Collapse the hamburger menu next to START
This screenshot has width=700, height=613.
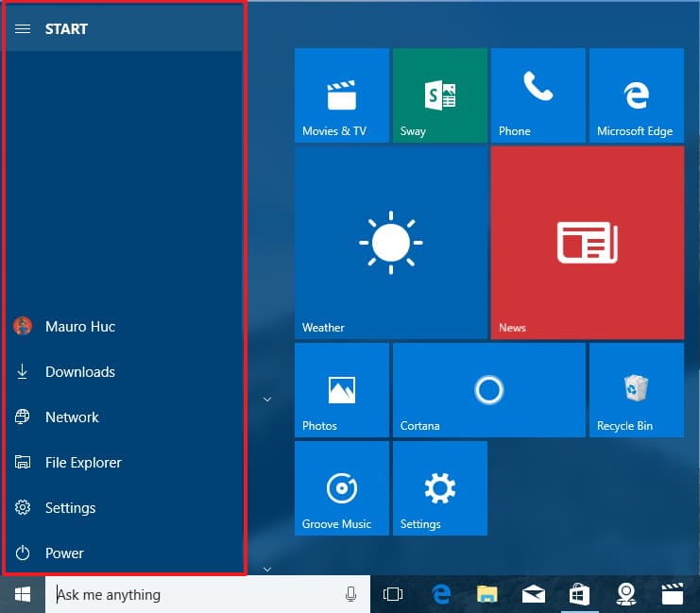click(23, 29)
